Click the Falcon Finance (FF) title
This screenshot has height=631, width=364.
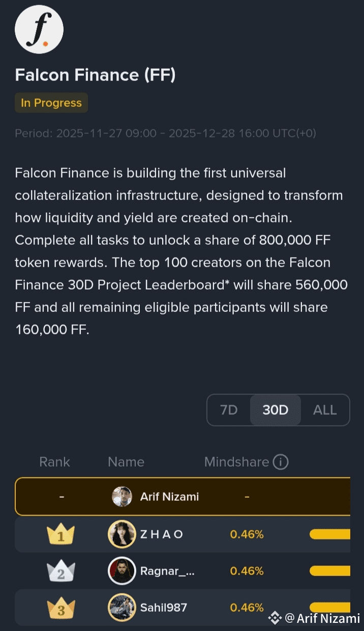click(x=96, y=75)
